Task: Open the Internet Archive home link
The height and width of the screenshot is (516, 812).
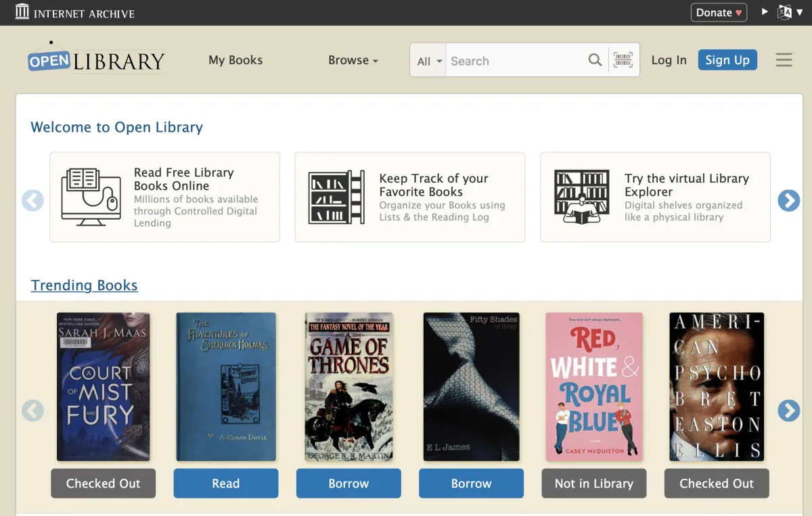Action: point(75,13)
